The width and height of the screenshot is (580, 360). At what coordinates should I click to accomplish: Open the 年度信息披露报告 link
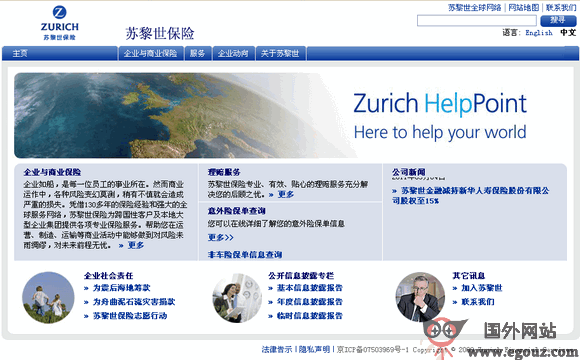[310, 302]
